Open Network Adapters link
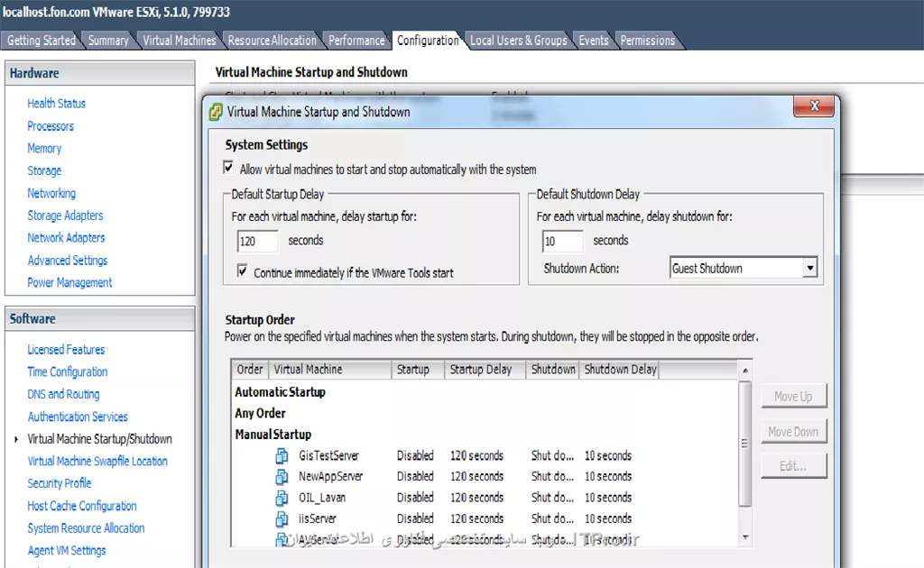Viewport: 924px width, 568px height. coord(66,238)
